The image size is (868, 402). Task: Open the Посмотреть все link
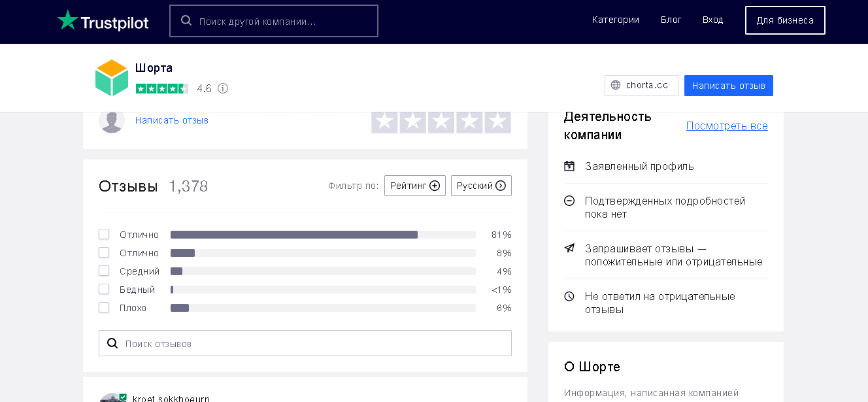(x=726, y=126)
